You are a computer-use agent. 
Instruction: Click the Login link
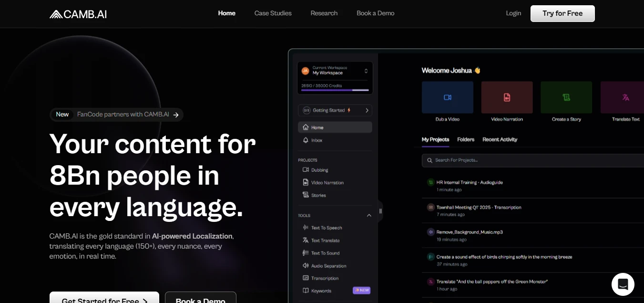pyautogui.click(x=513, y=13)
